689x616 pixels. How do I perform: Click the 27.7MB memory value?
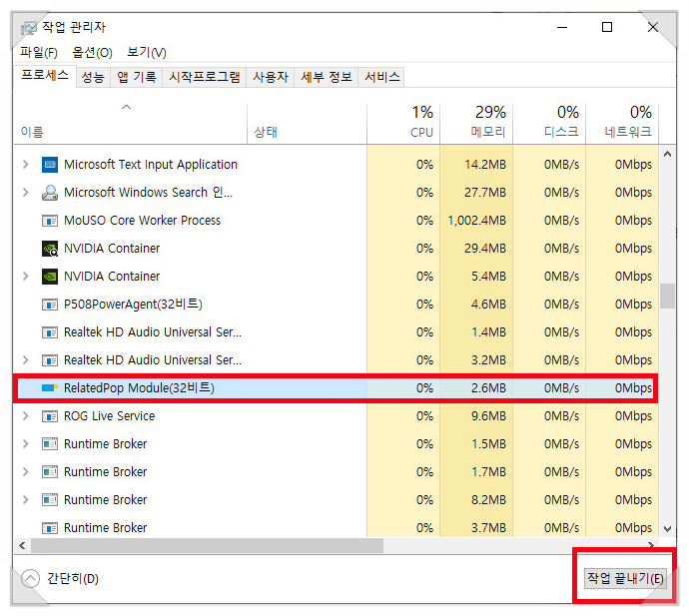pyautogui.click(x=485, y=193)
